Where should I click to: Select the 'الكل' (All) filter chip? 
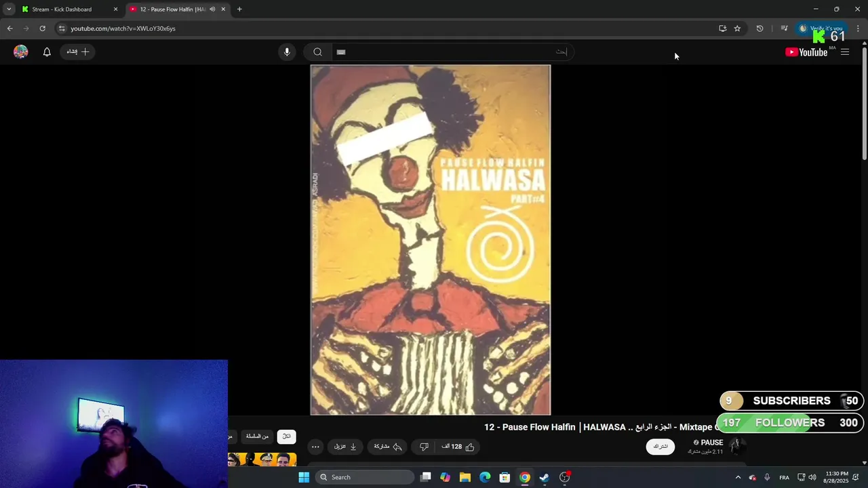286,436
